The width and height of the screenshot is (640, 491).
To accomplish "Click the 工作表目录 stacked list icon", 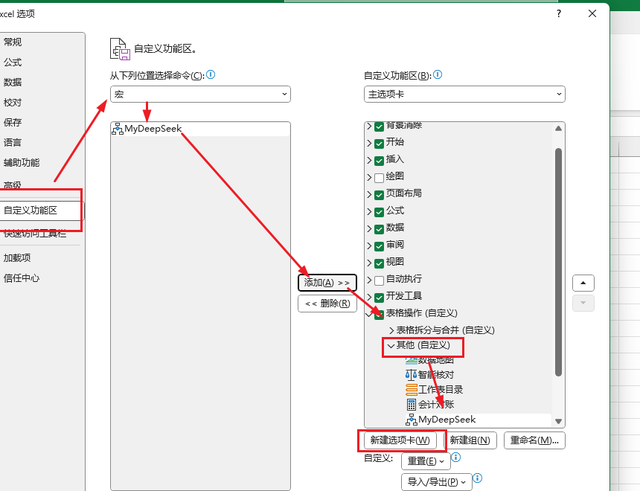I will (411, 390).
